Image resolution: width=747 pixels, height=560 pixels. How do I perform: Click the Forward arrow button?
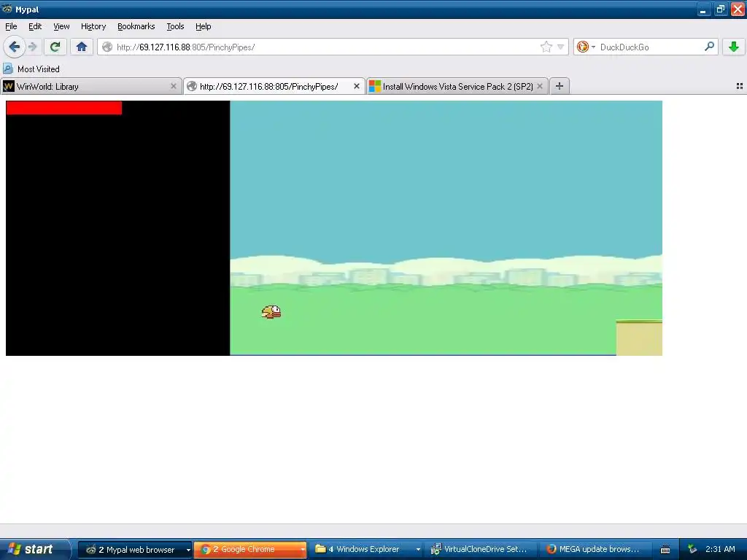[32, 47]
